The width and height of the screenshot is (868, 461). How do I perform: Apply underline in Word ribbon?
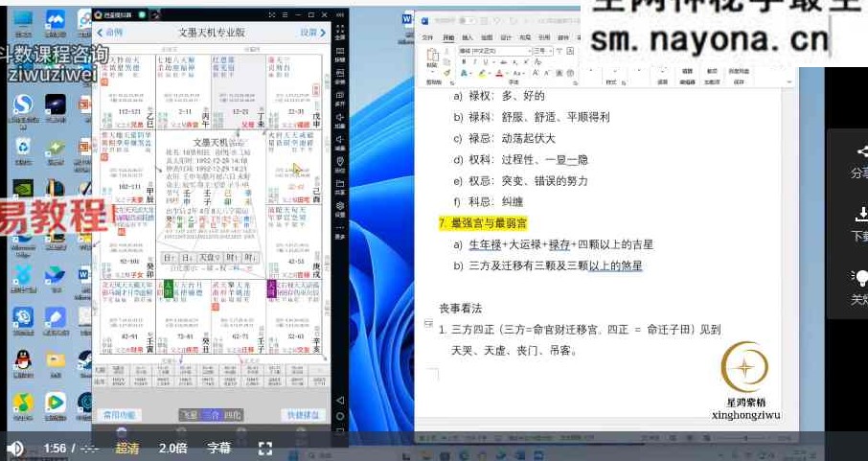pos(486,62)
